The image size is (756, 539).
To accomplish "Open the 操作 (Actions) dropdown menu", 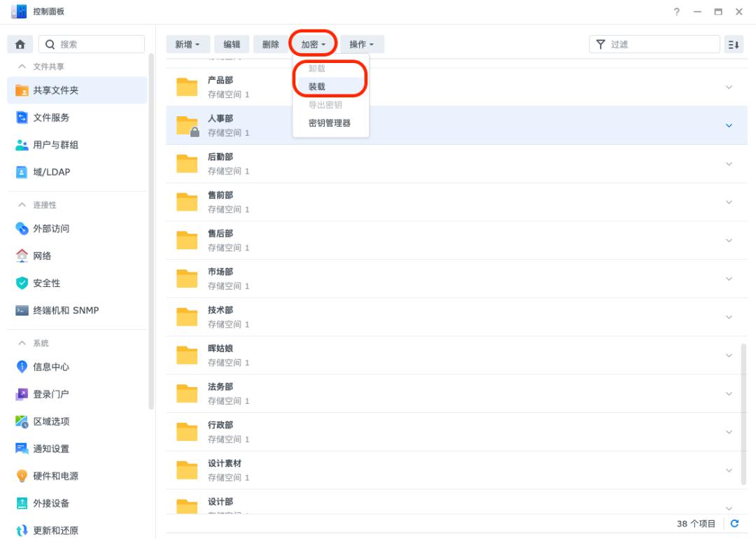I will tap(363, 43).
